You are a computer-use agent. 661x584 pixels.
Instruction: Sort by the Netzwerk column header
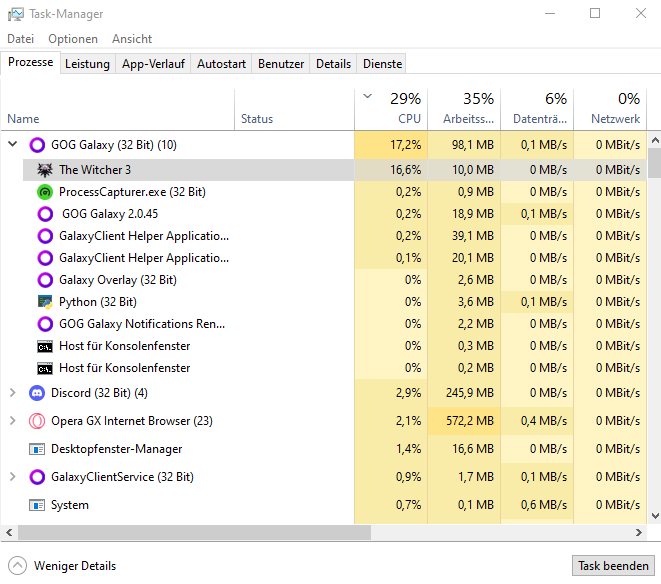coord(610,110)
